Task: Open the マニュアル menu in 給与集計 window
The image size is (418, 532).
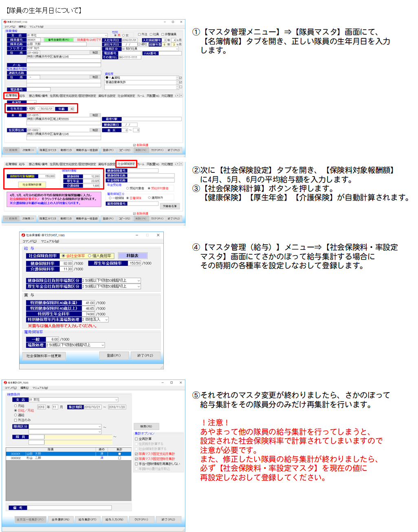Action: [40, 388]
